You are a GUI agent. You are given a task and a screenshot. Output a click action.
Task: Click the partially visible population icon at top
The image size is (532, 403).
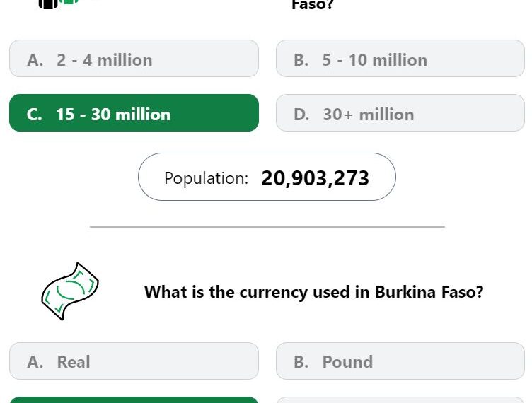[x=58, y=4]
